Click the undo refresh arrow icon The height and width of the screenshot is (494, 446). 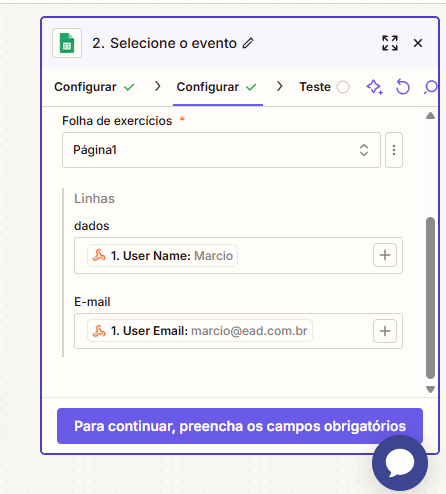tap(402, 87)
